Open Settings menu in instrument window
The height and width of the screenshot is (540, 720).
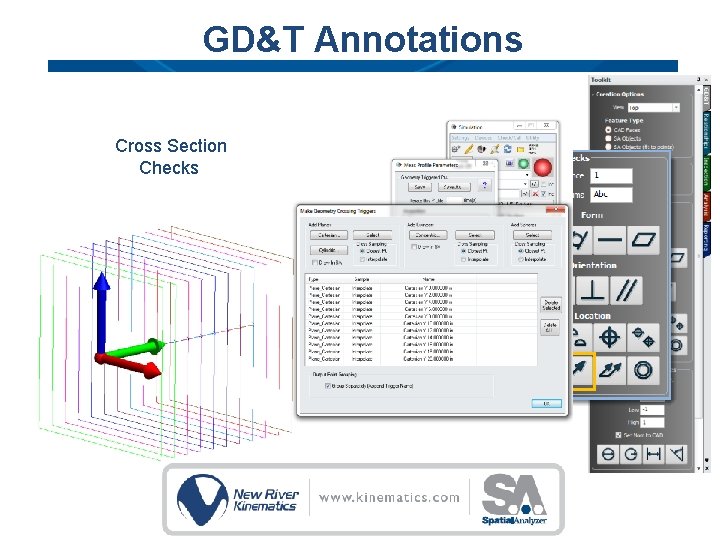(459, 138)
